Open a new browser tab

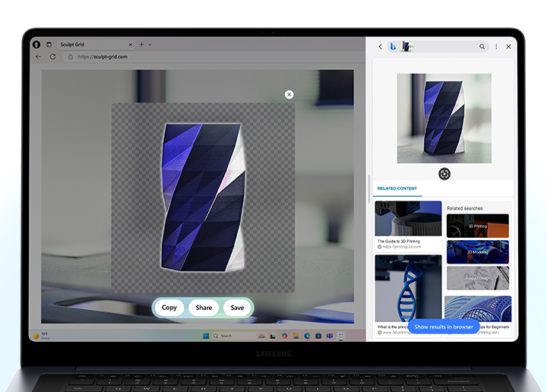tap(141, 45)
